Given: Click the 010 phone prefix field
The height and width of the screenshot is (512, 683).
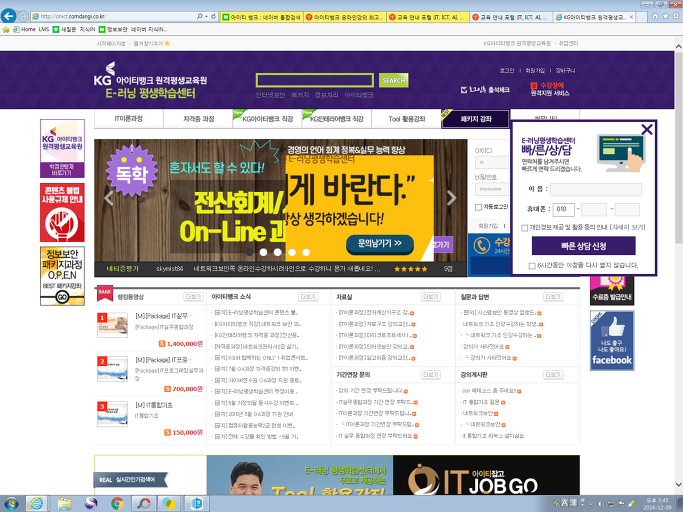Looking at the screenshot, I should click(x=564, y=209).
